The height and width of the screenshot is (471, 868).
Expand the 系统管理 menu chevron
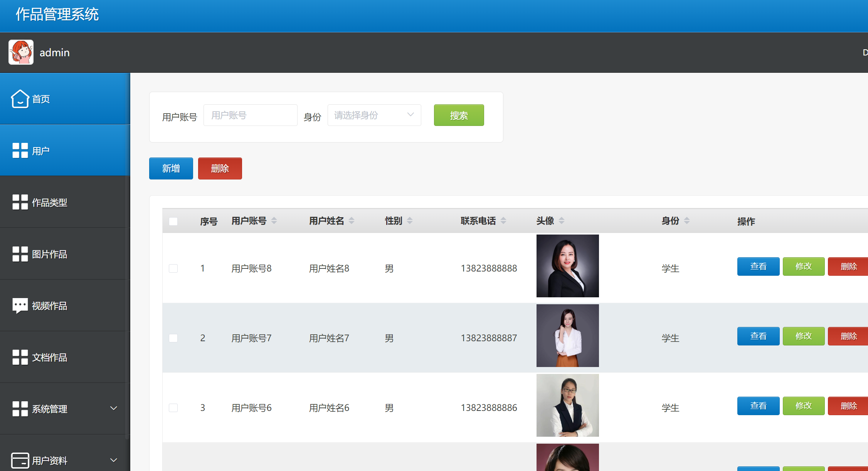point(114,408)
